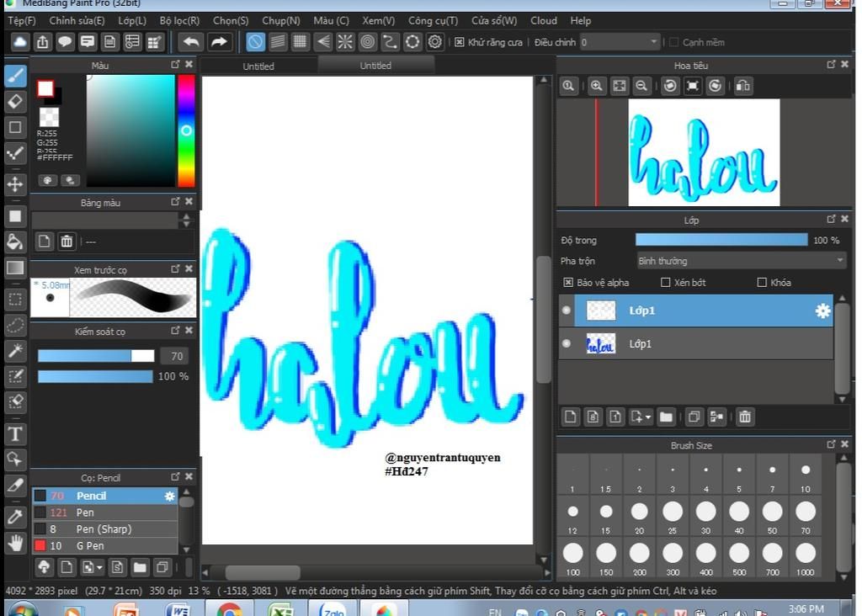Toggle the Bảo vệ alpha checkbox
This screenshot has height=616, width=862.
coord(568,283)
